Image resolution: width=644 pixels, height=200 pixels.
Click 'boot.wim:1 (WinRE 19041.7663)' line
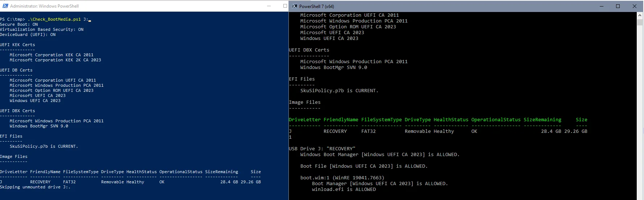tap(342, 177)
